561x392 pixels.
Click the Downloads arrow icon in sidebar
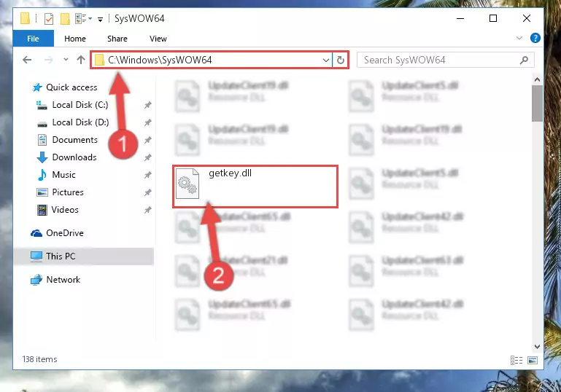[x=42, y=157]
